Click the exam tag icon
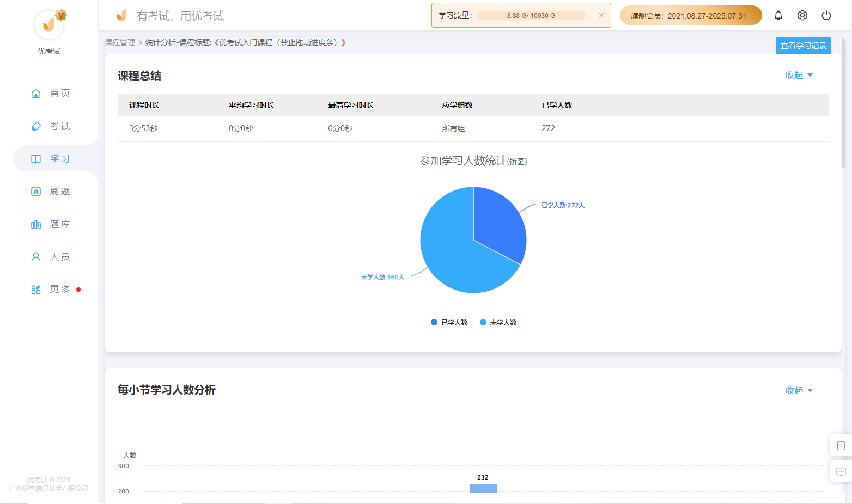 (x=36, y=126)
